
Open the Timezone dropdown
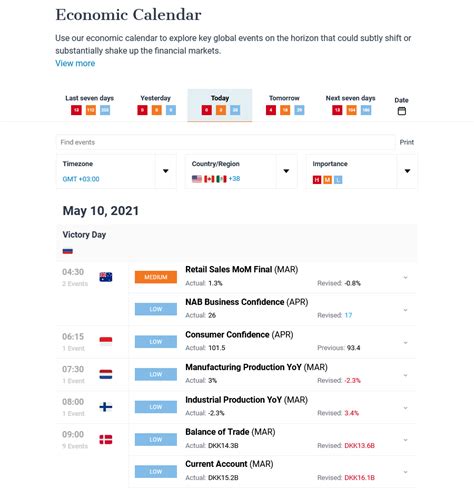coord(116,171)
